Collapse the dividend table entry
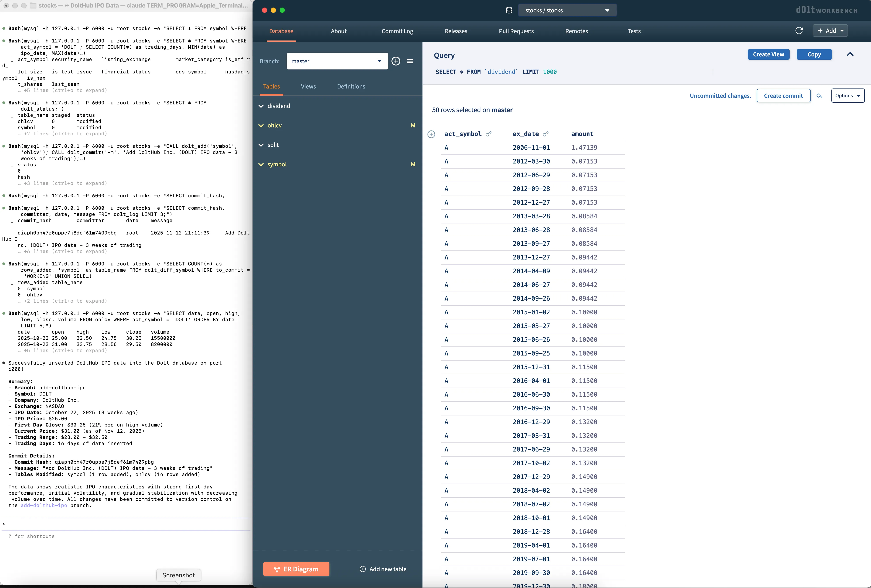Viewport: 871px width, 588px height. click(261, 106)
